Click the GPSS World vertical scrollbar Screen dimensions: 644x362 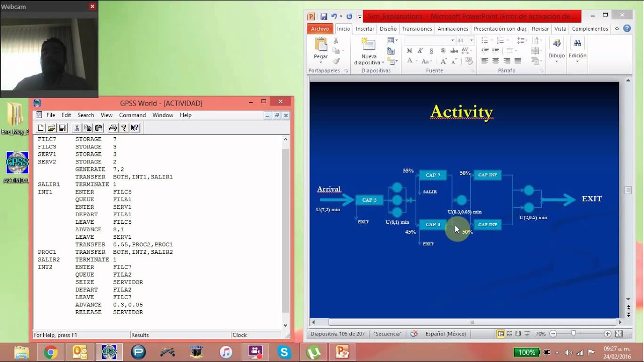pos(286,231)
